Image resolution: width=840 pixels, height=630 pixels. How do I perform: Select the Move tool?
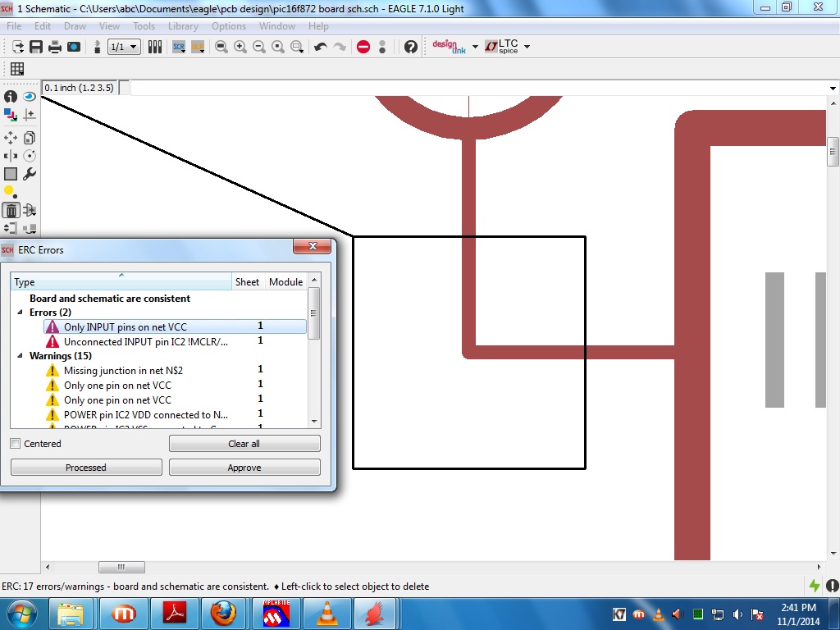[10, 138]
